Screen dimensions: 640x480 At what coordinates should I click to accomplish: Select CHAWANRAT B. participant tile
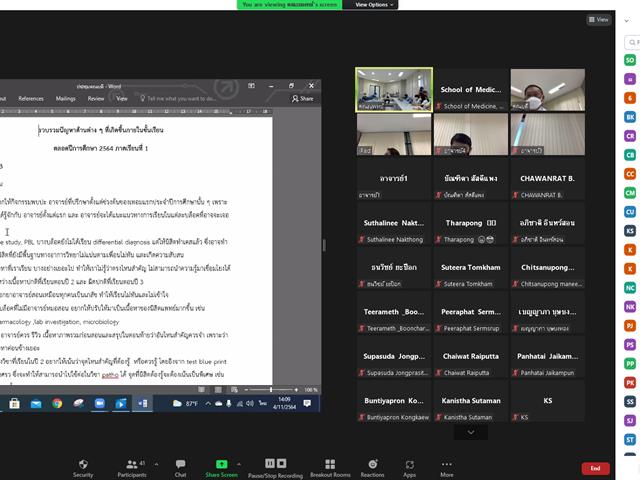coord(547,179)
